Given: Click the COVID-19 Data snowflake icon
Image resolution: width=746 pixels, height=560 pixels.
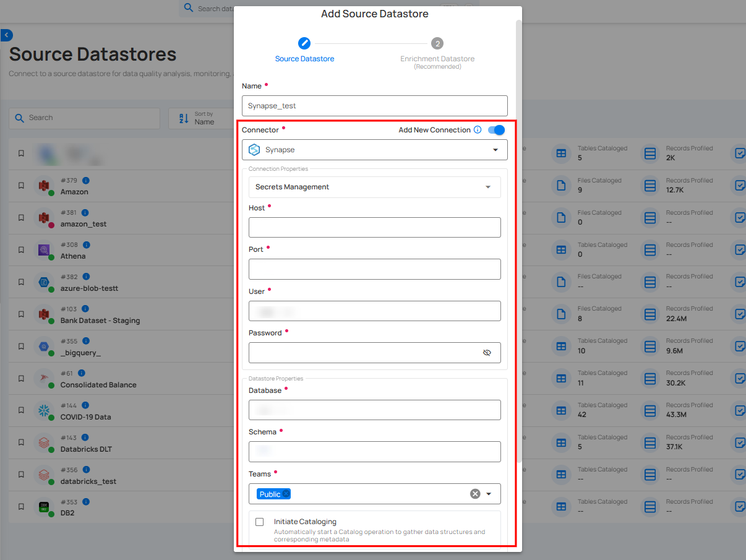Looking at the screenshot, I should pyautogui.click(x=44, y=411).
